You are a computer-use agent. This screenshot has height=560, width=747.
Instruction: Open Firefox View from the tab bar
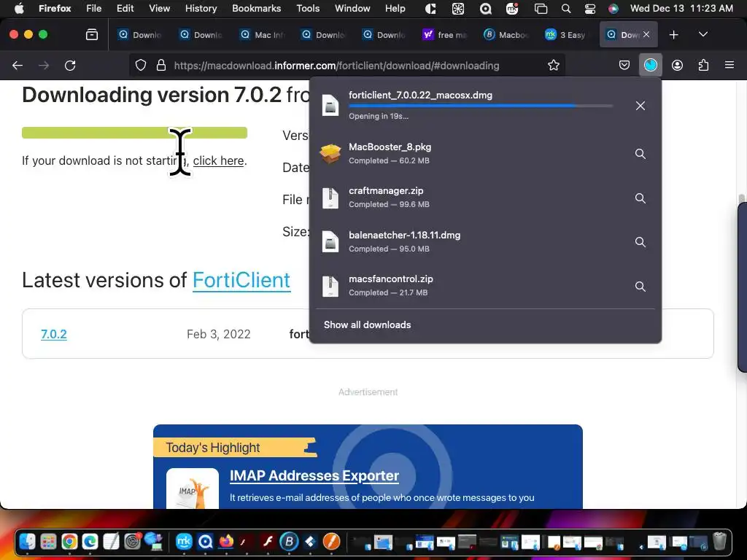pyautogui.click(x=92, y=34)
